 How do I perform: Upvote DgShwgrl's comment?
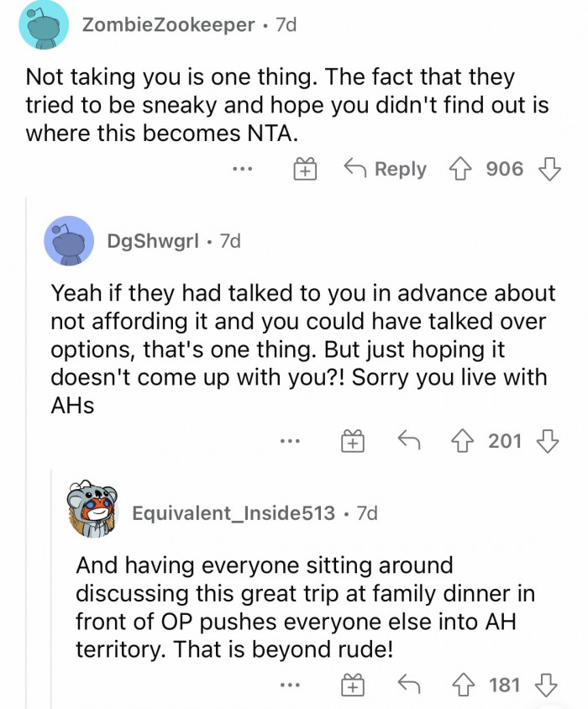463,441
